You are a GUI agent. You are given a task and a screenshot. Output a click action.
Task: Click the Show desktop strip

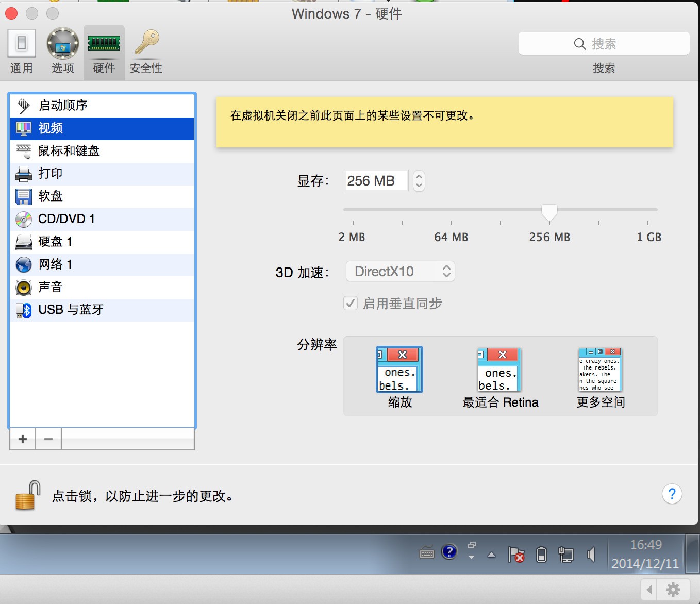692,553
